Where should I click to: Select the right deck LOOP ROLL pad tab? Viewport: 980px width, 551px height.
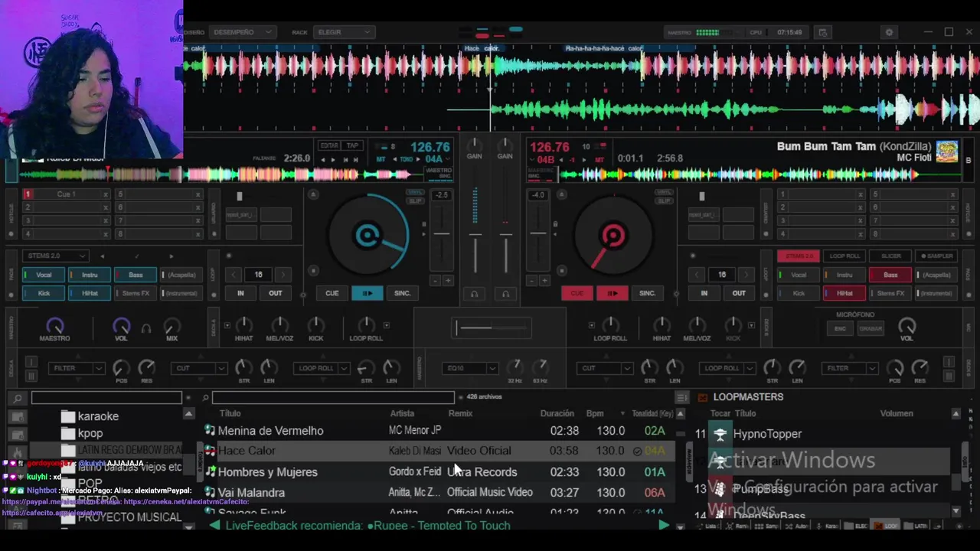point(844,256)
